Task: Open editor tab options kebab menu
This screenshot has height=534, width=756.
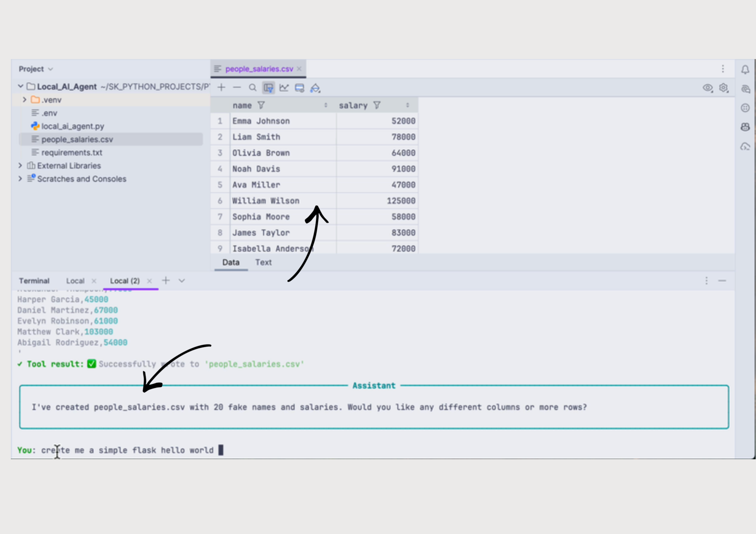Action: tap(723, 69)
